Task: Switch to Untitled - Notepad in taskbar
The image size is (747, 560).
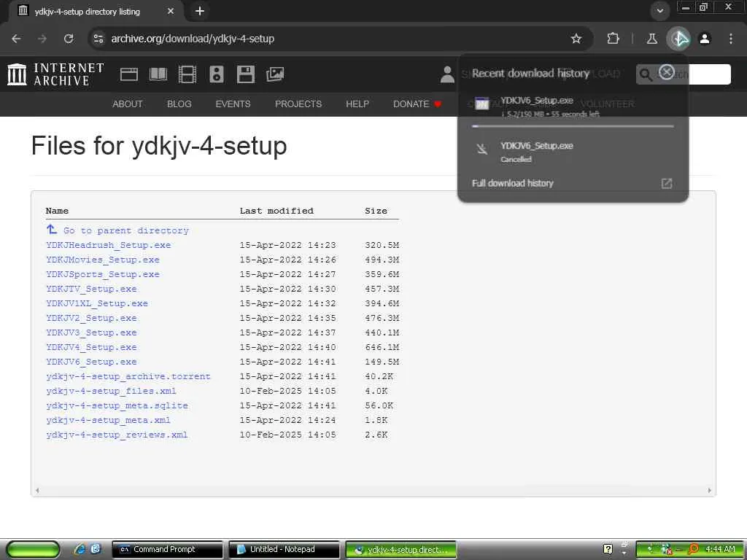Action: (285, 550)
